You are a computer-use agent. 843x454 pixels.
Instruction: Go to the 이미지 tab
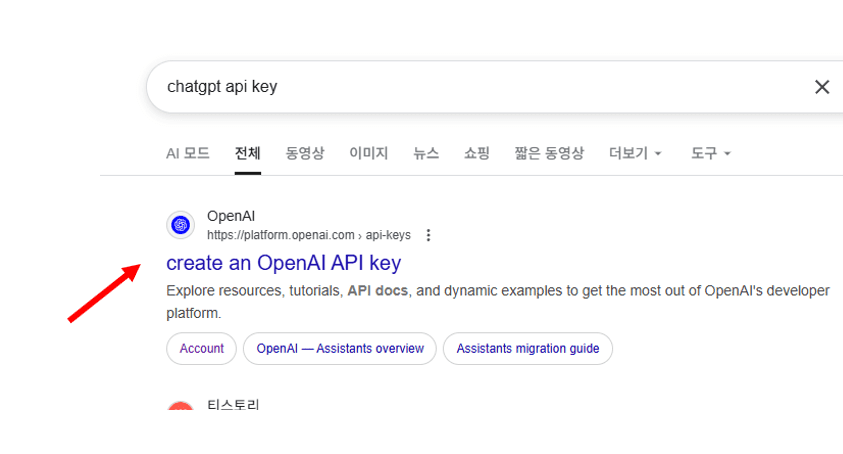pos(368,153)
